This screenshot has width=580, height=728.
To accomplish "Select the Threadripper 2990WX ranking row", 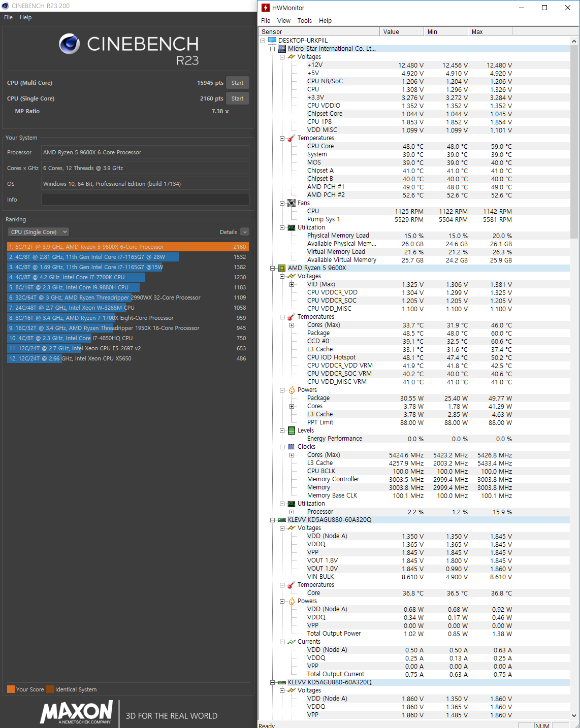I will click(127, 297).
